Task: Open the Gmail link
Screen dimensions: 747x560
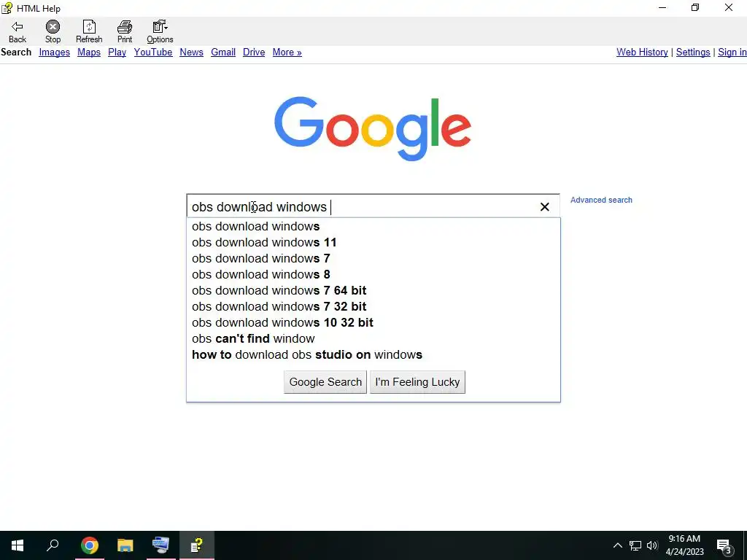Action: pyautogui.click(x=223, y=52)
